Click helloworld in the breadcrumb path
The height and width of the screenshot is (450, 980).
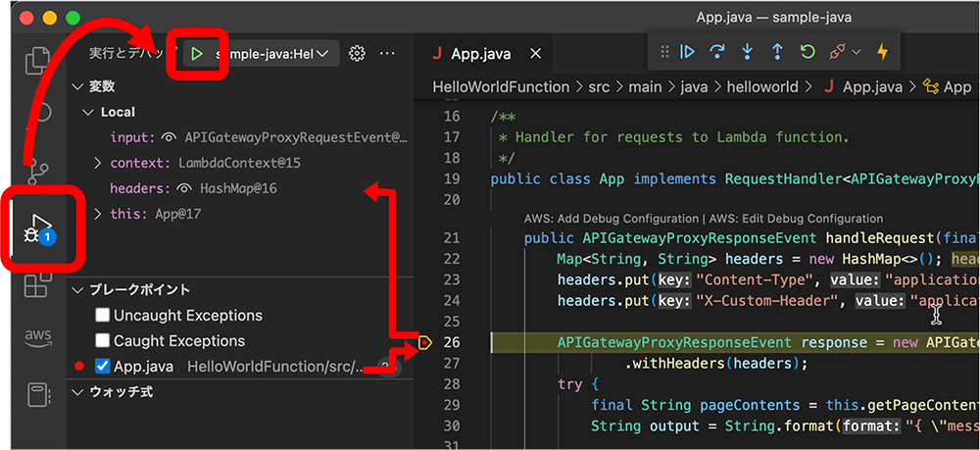(x=761, y=87)
